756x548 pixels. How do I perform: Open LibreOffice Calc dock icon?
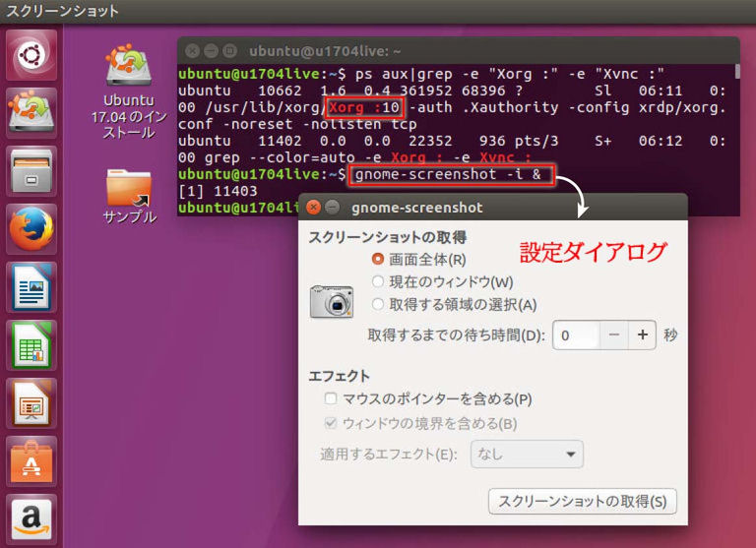click(x=31, y=345)
